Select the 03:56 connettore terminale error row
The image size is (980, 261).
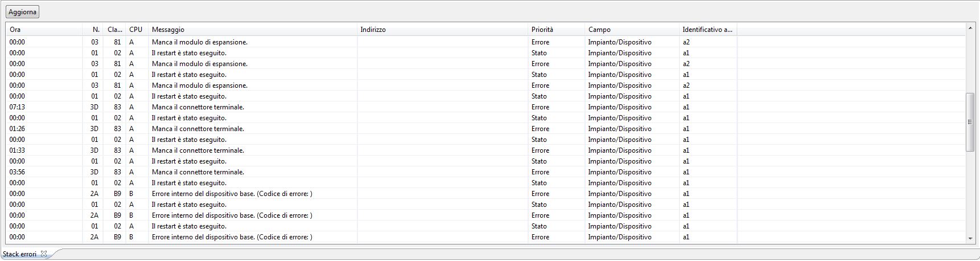tap(485, 172)
